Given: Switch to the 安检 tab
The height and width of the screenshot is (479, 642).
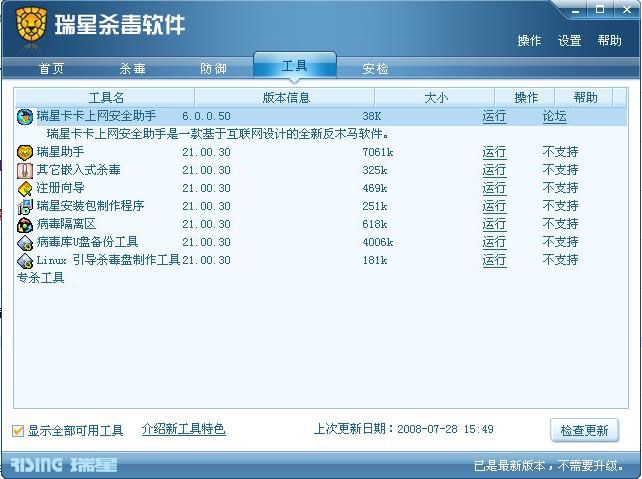Looking at the screenshot, I should point(375,68).
